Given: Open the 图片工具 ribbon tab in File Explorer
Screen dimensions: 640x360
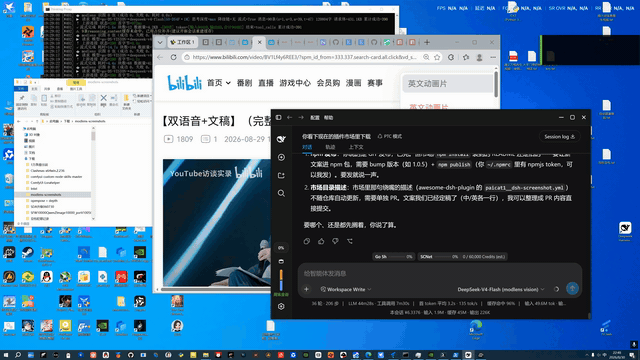Looking at the screenshot, I should tap(76, 89).
